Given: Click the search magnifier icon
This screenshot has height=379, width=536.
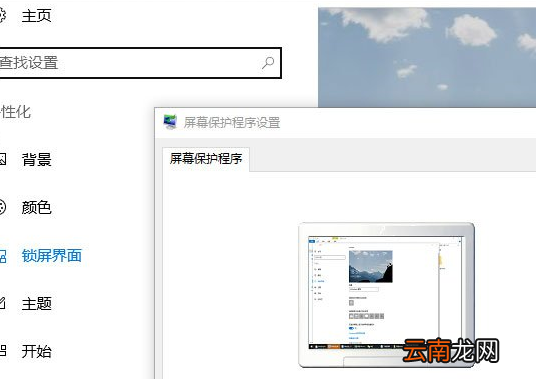Looking at the screenshot, I should tap(268, 63).
